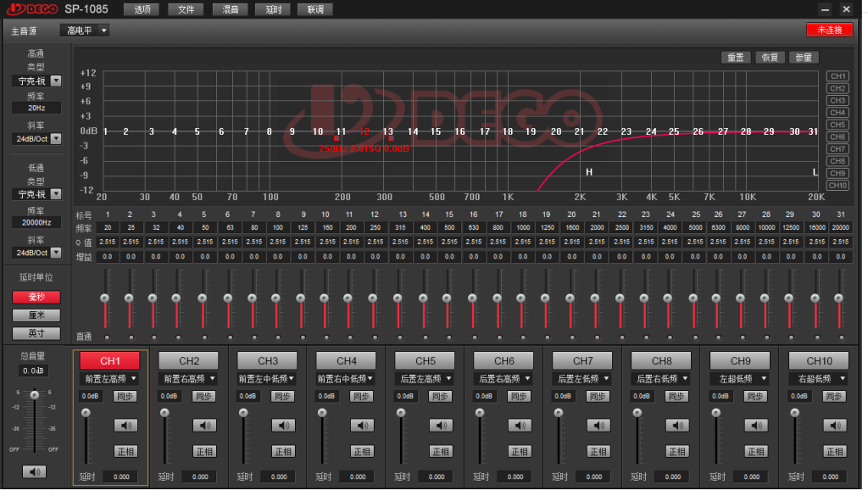The image size is (868, 496).
Task: Toggle CH8 同步 sync button
Action: point(676,396)
